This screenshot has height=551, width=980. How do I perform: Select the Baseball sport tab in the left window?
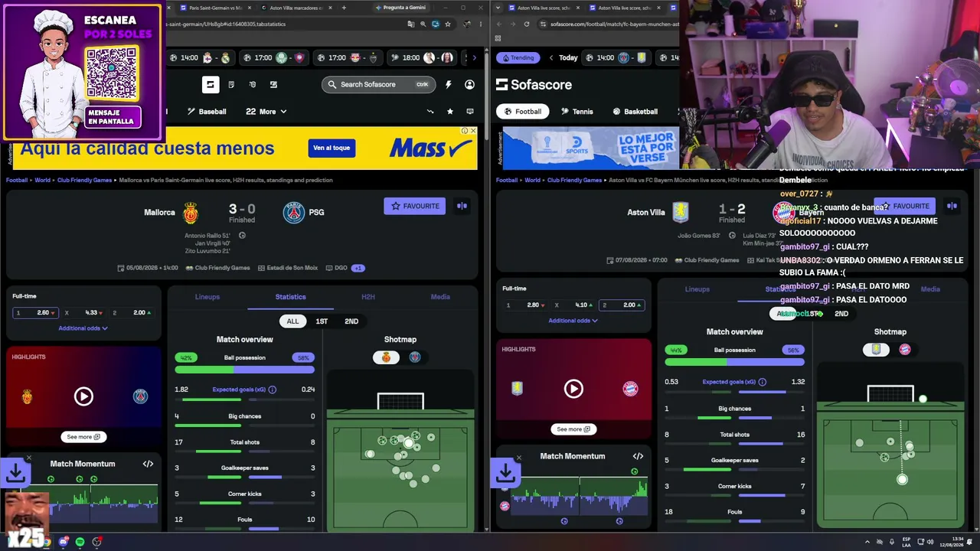(x=207, y=112)
